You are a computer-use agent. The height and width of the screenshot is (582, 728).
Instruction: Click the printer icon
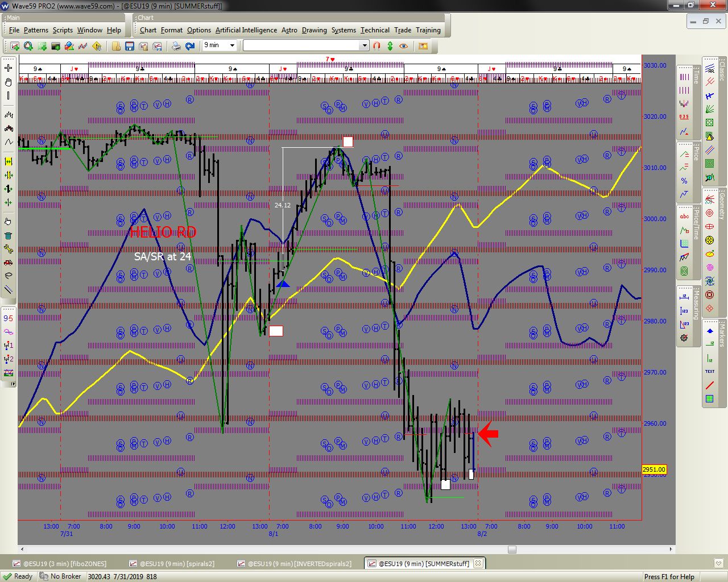tap(176, 46)
